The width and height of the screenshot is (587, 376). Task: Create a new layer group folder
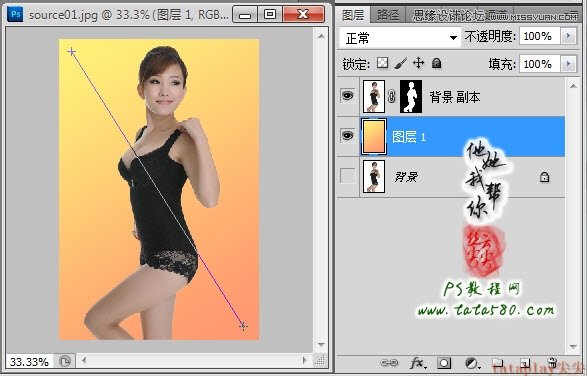coord(497,363)
